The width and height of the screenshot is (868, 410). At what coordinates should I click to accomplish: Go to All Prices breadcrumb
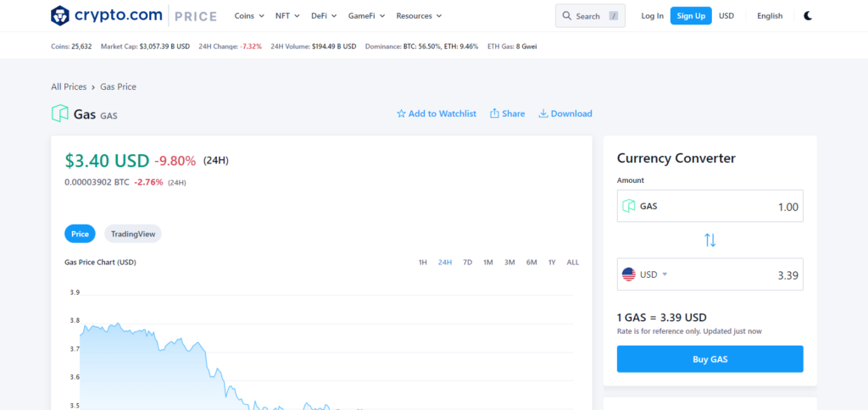click(69, 87)
